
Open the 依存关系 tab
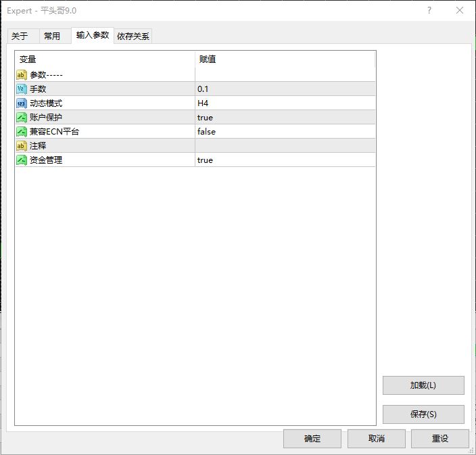tap(133, 37)
